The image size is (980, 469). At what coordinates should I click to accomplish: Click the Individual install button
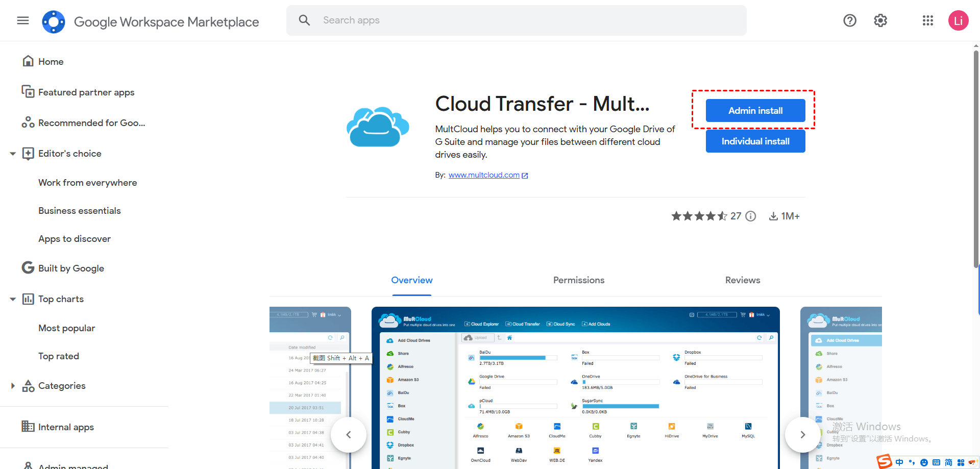(755, 141)
